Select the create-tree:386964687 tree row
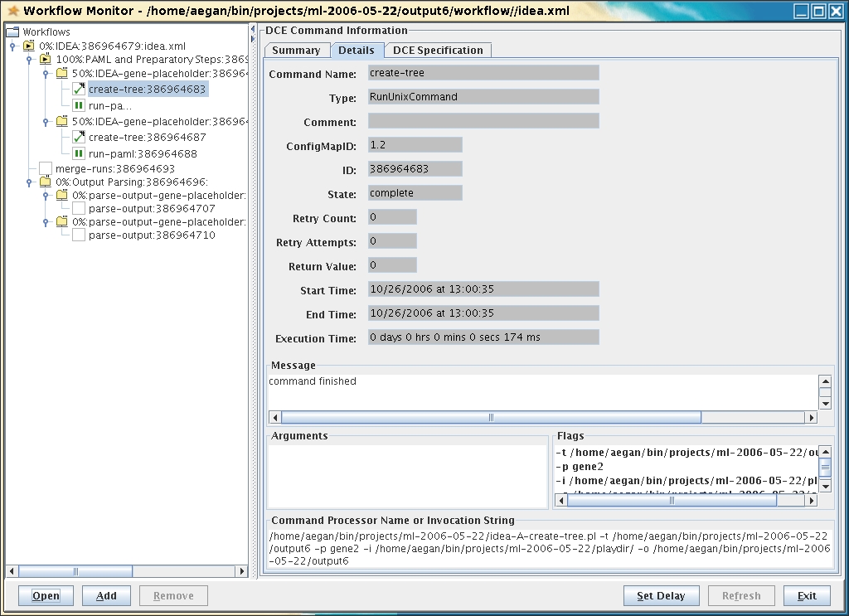This screenshot has width=849, height=616. point(148,138)
